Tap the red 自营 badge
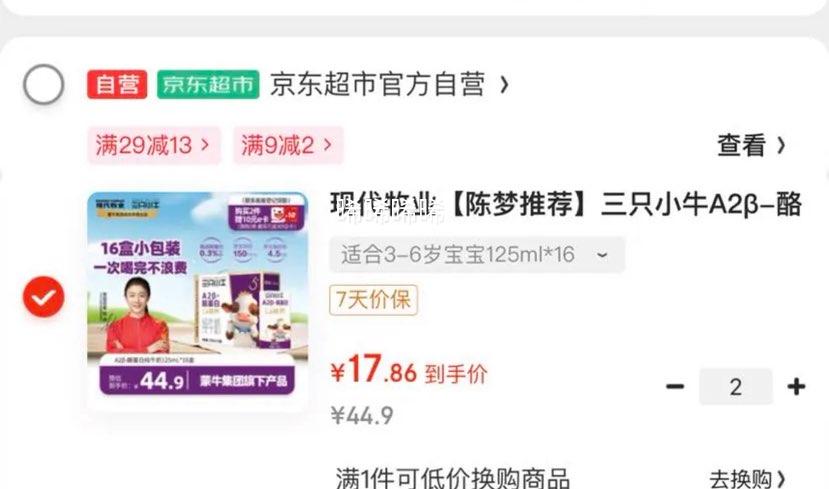 coord(117,85)
